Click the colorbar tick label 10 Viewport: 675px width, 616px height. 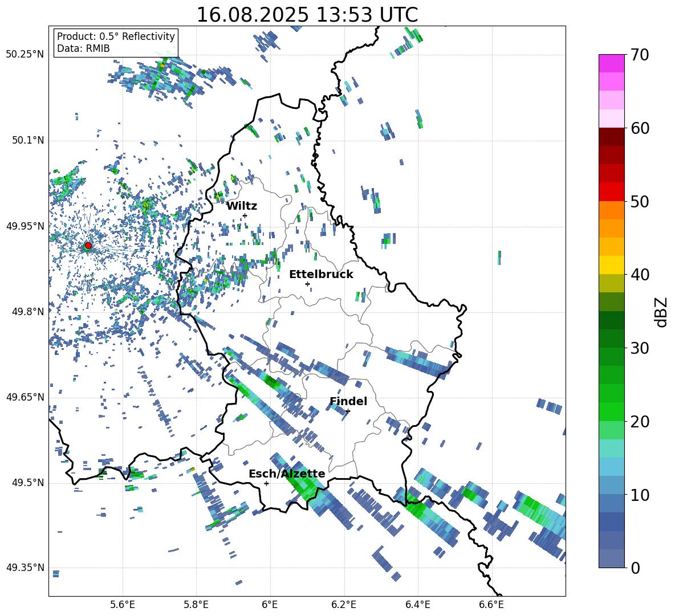[x=640, y=495]
